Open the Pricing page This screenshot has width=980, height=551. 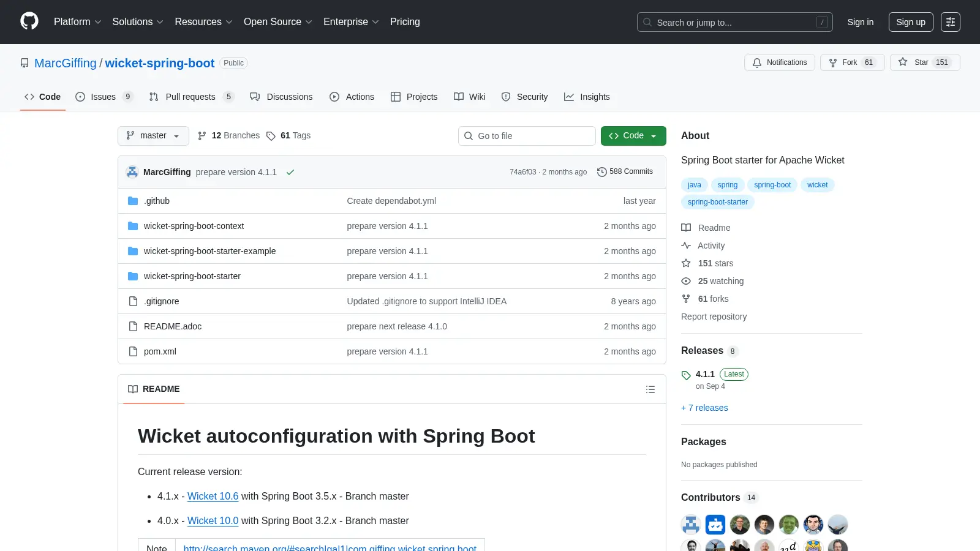(x=405, y=22)
